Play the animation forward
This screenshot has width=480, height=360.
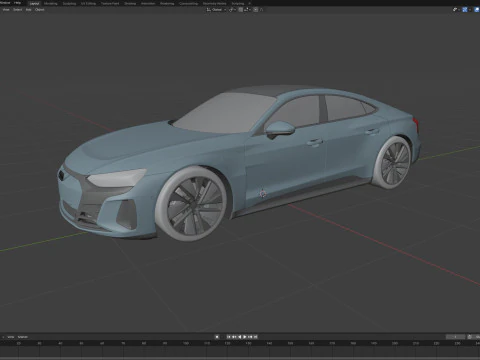pyautogui.click(x=245, y=337)
